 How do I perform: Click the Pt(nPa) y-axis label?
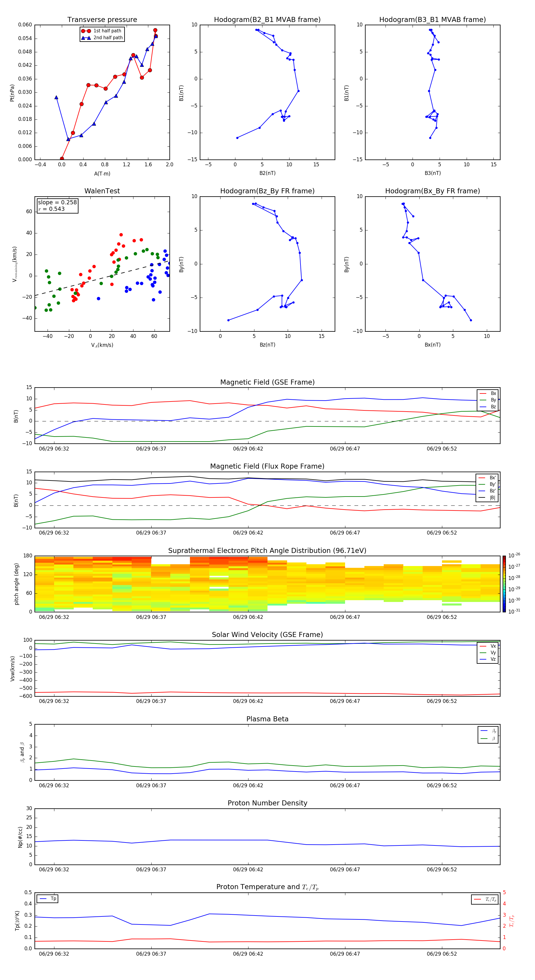[x=12, y=93]
